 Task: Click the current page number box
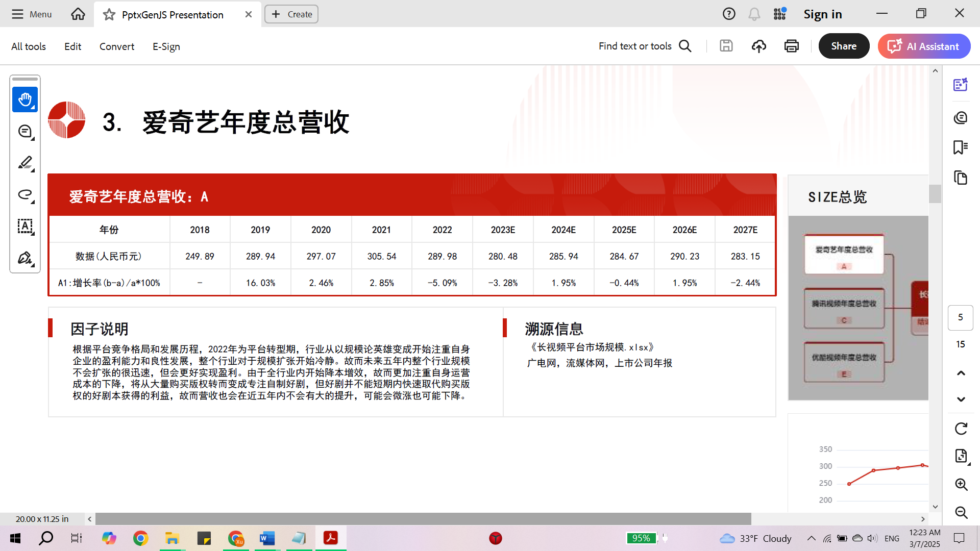[x=961, y=317]
